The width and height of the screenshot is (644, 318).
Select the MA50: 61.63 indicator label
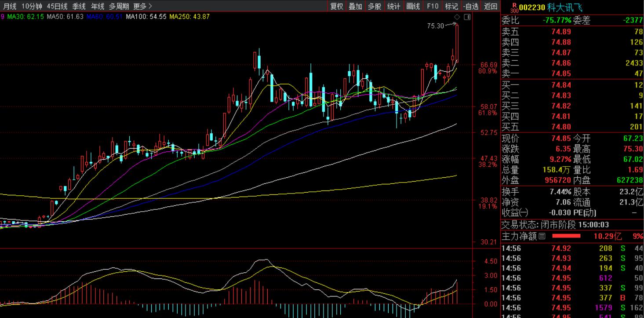click(x=65, y=17)
